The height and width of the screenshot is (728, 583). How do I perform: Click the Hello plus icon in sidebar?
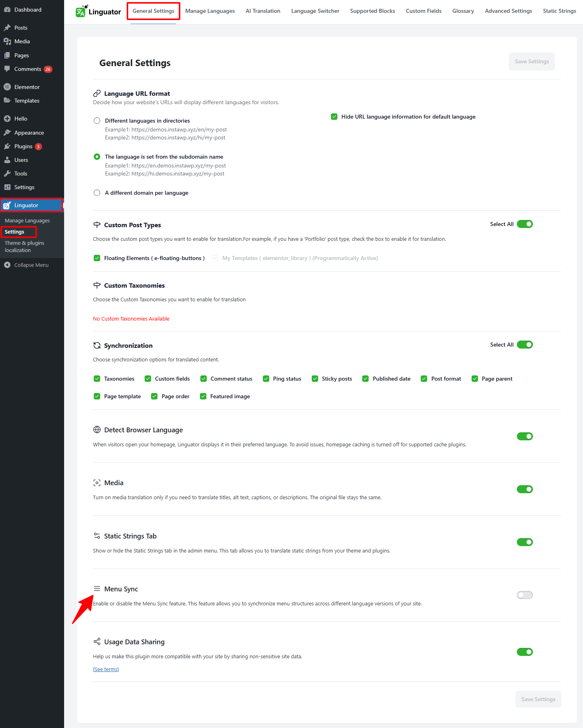7,119
